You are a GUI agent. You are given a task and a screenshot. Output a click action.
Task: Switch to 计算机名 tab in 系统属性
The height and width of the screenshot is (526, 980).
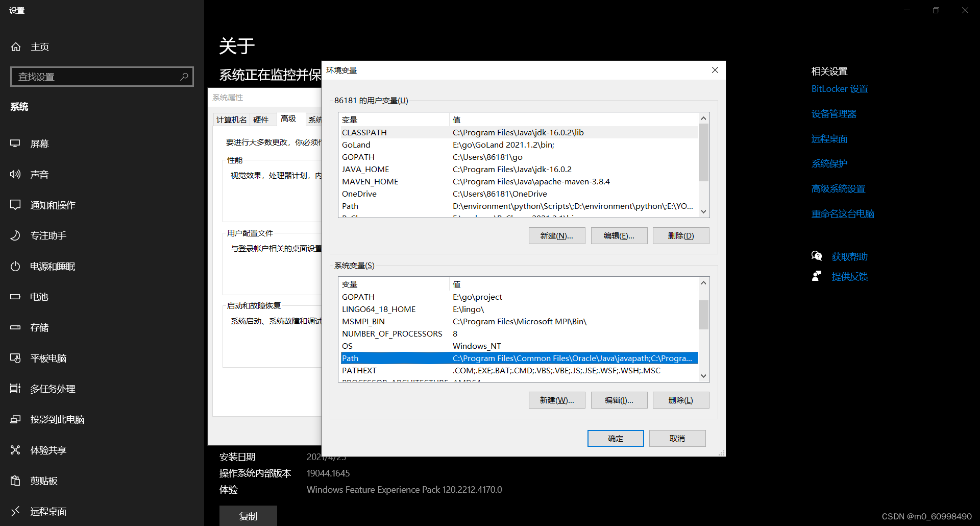tap(231, 119)
